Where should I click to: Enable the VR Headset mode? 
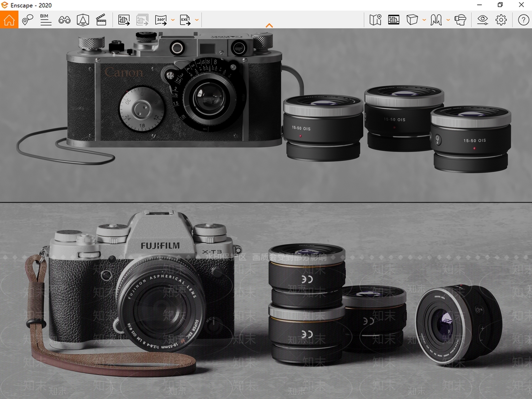(x=460, y=20)
